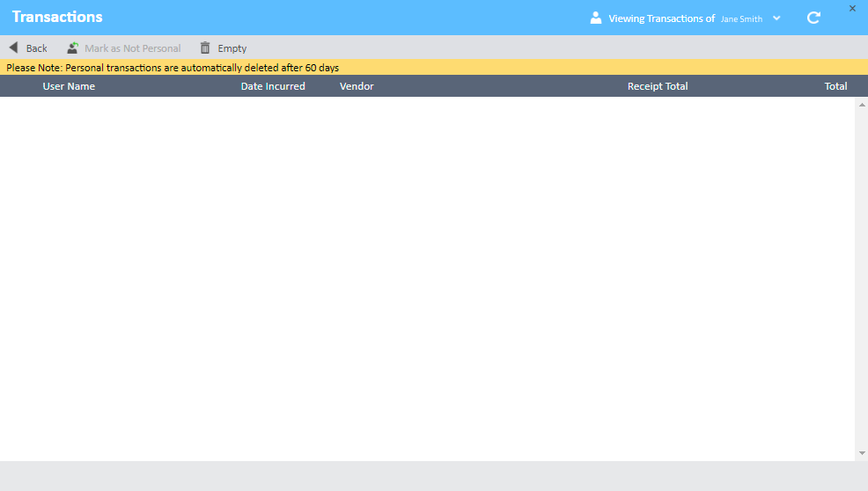Go back using the Back label
This screenshot has height=491, width=868.
coord(36,48)
